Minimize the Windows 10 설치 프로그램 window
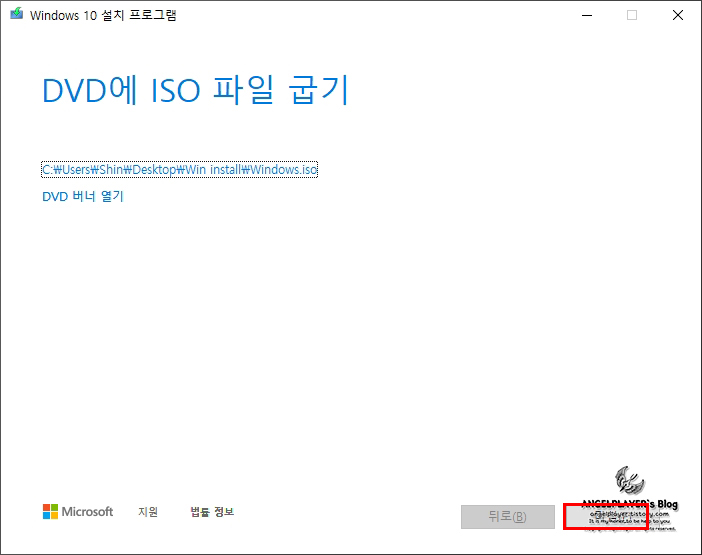 click(587, 15)
